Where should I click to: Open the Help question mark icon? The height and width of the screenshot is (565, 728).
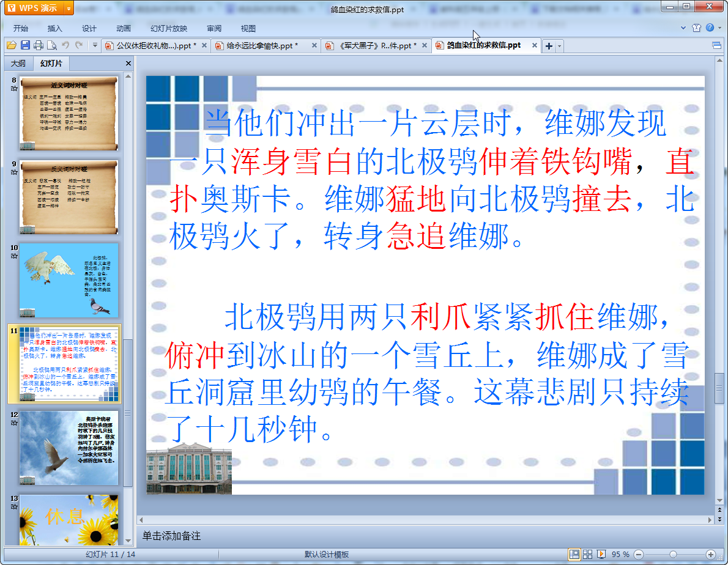coord(710,28)
